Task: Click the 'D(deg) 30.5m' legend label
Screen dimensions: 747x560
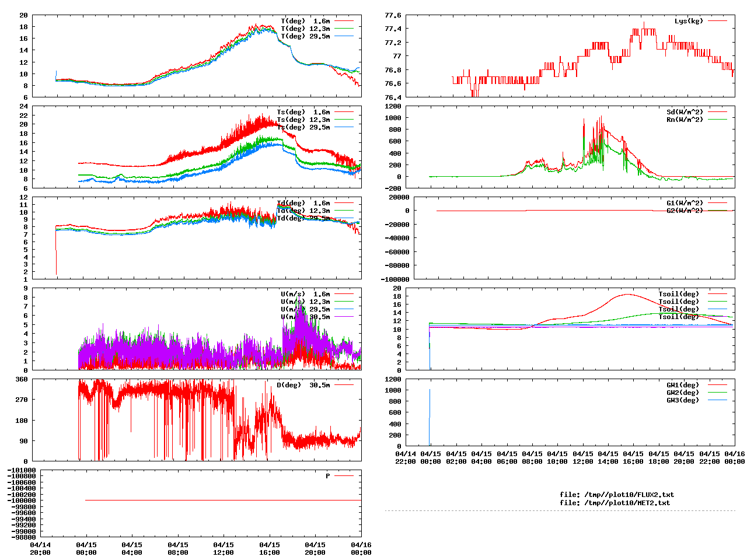Action: tap(303, 385)
